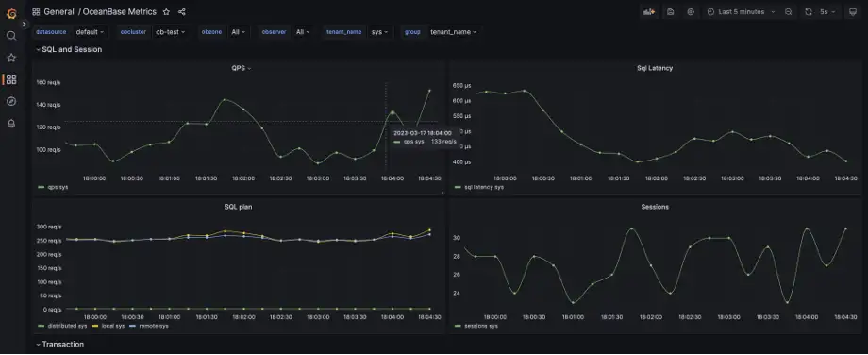868x355 pixels.
Task: Mark dashboard as favorite with star
Action: pos(166,11)
